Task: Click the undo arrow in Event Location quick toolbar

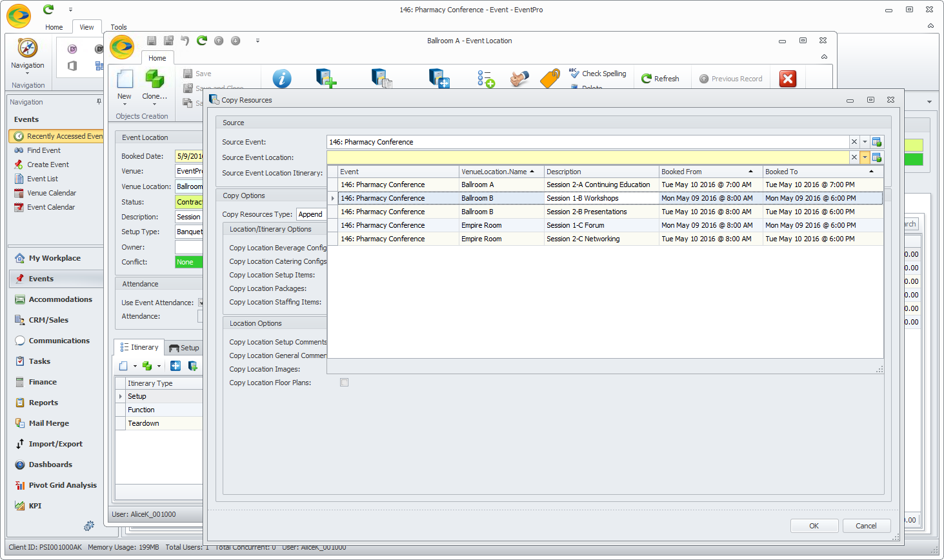Action: click(x=185, y=41)
